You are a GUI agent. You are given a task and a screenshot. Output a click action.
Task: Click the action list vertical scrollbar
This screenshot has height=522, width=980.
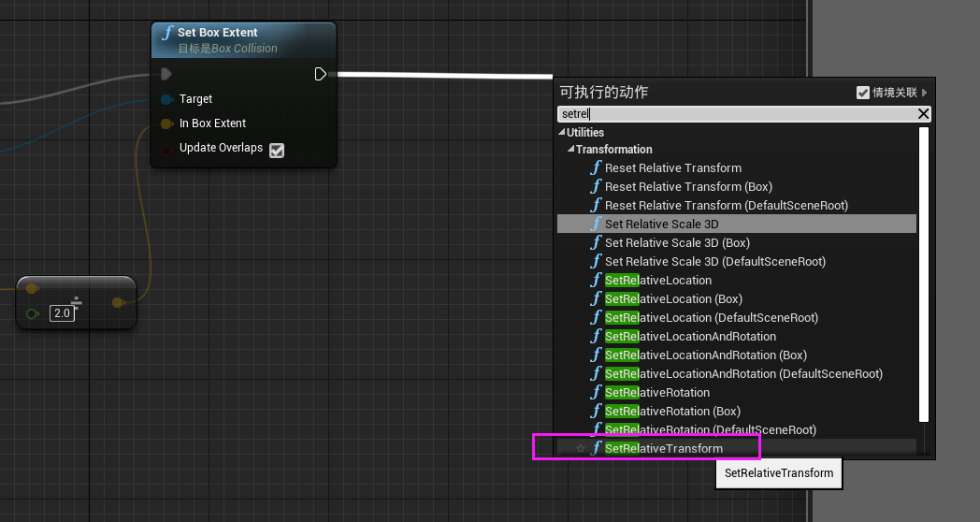(924, 274)
